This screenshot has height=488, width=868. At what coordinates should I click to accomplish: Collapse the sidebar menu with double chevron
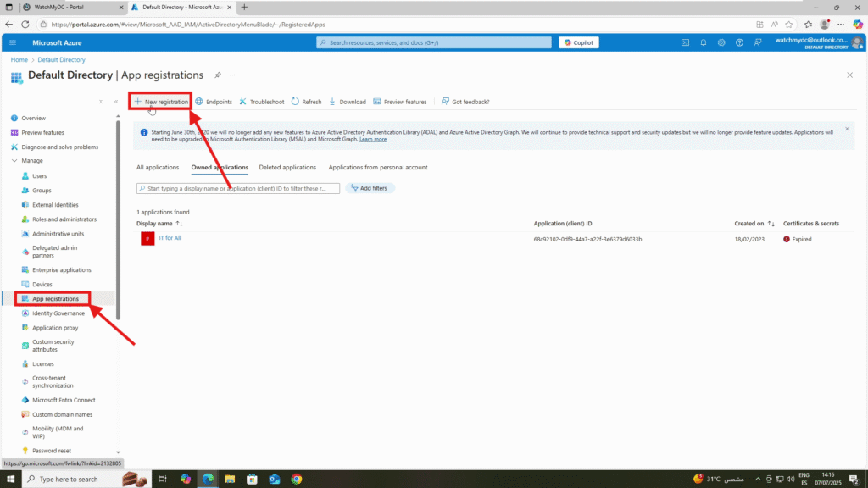click(116, 102)
